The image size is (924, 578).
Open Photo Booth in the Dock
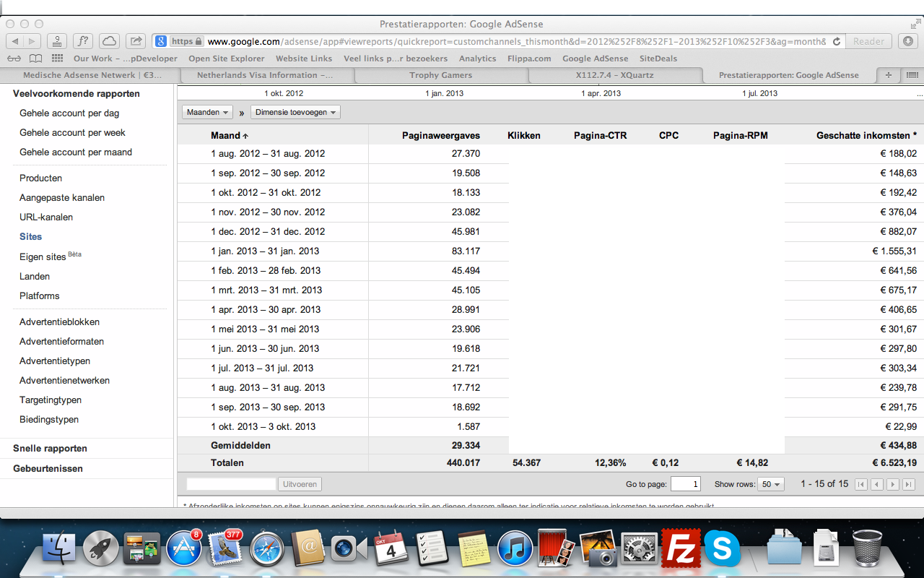click(557, 549)
